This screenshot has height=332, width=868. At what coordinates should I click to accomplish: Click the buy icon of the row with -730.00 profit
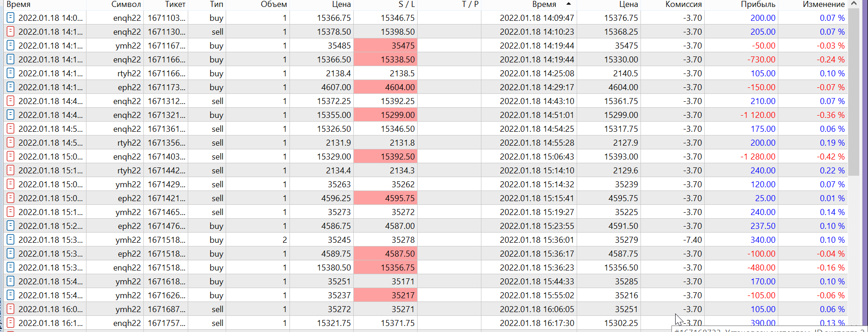tap(10, 59)
